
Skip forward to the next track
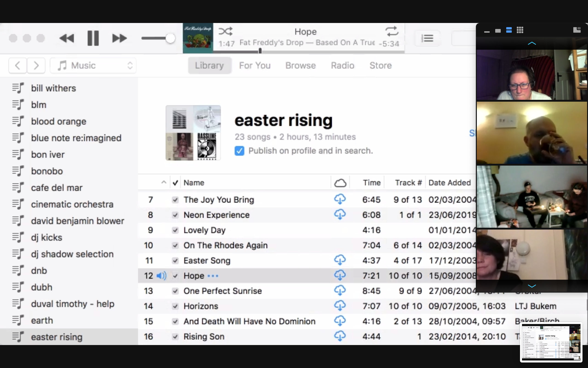119,38
